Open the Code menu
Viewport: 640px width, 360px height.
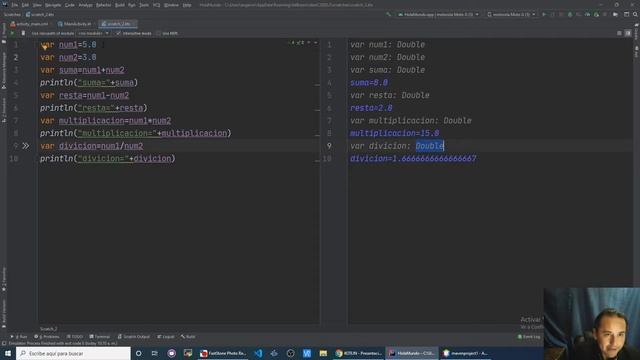pyautogui.click(x=69, y=5)
